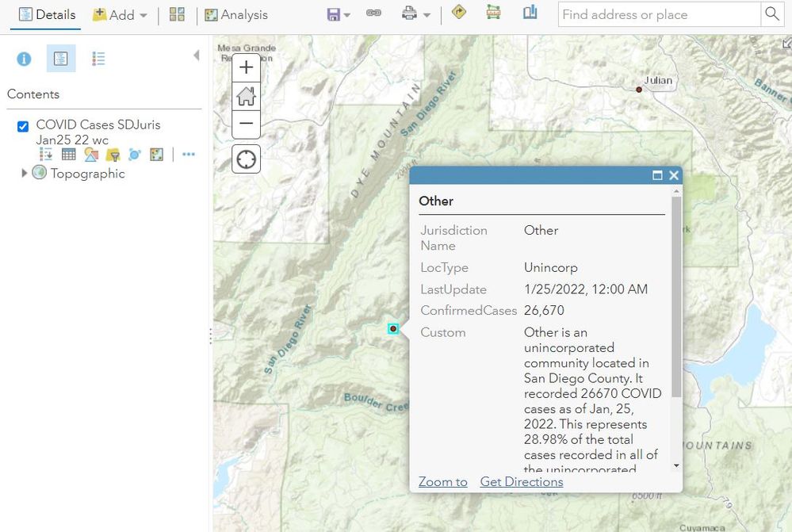Select the COVID Cases SDJuris Jan25 22 wc layer name
This screenshot has height=532, width=792.
point(98,132)
